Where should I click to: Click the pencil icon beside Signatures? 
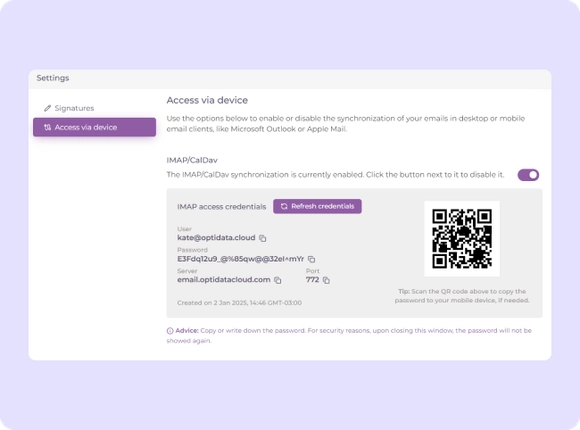(47, 108)
